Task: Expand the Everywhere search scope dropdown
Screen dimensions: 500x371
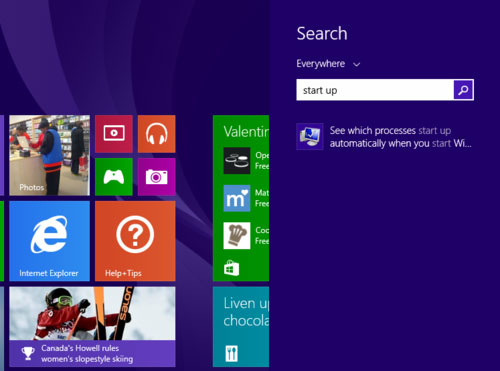Action: pos(328,64)
